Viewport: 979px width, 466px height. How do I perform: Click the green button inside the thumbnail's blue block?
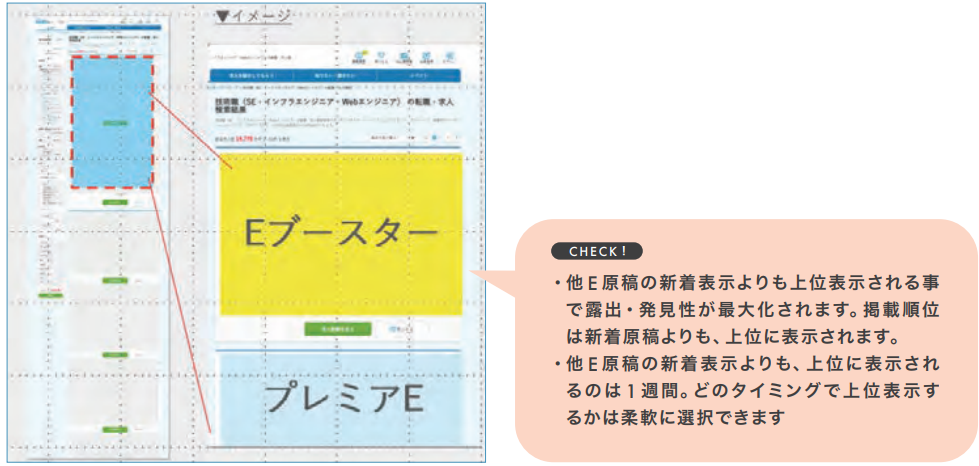tap(113, 124)
